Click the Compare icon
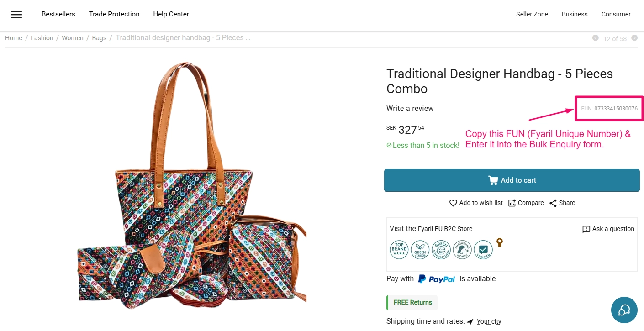The width and height of the screenshot is (644, 331). tap(512, 203)
